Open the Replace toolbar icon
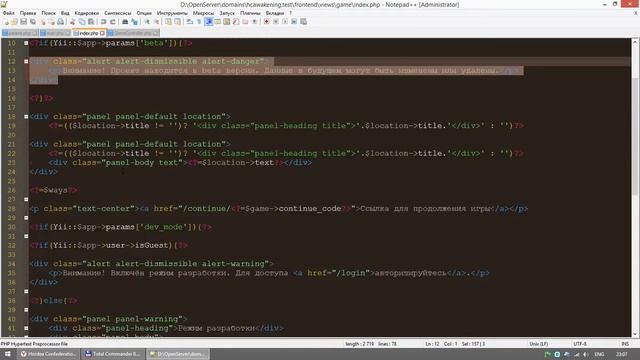The height and width of the screenshot is (360, 640). click(134, 22)
